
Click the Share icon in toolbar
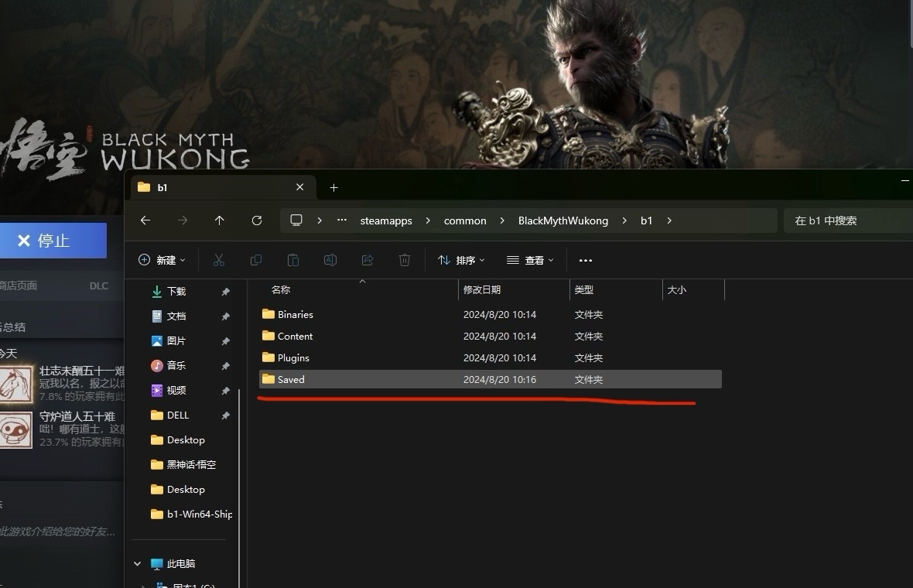(x=368, y=260)
